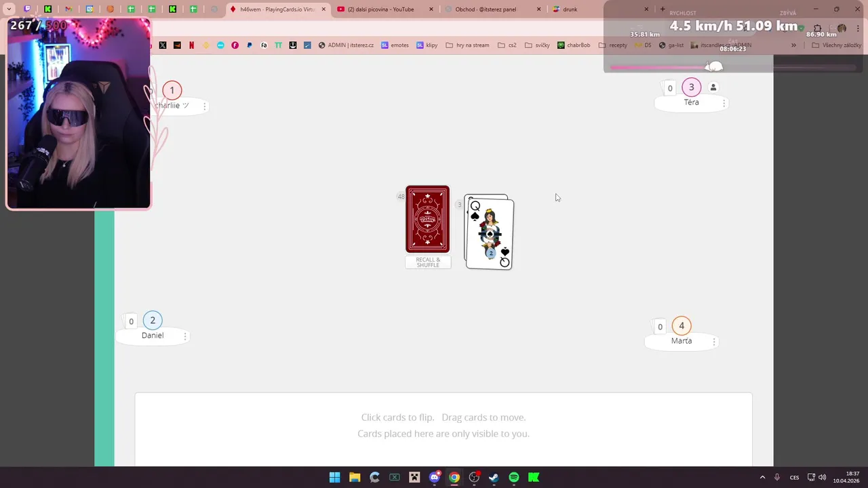Open the emotes bookmark

[395, 45]
